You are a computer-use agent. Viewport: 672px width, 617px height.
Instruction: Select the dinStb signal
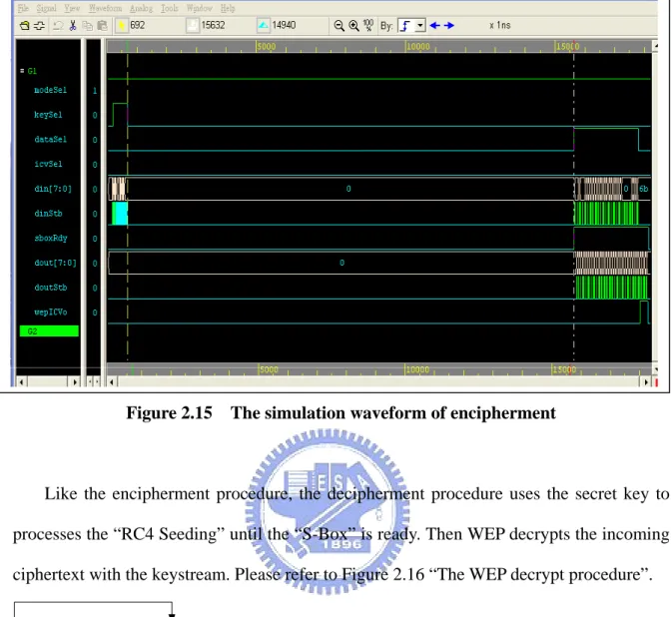(x=48, y=214)
